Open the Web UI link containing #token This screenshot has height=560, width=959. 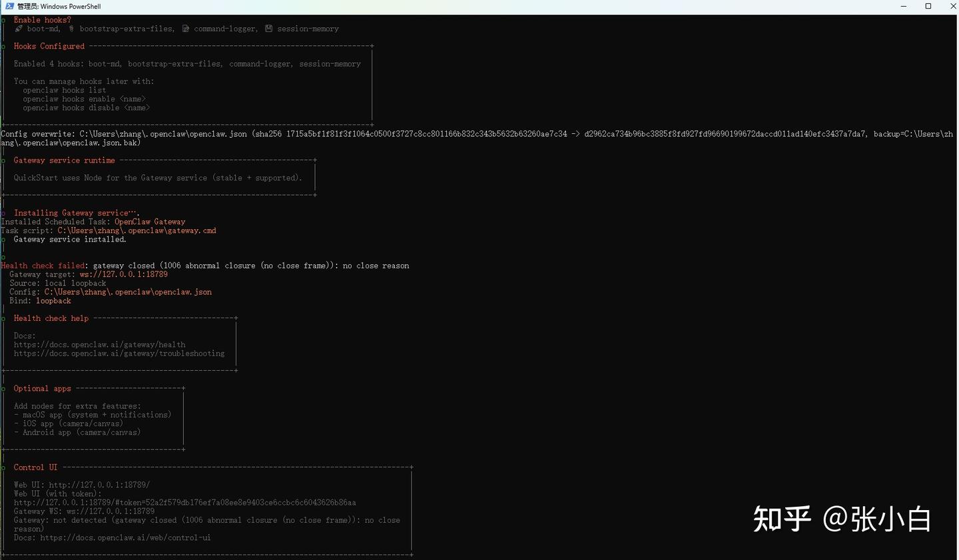[185, 503]
